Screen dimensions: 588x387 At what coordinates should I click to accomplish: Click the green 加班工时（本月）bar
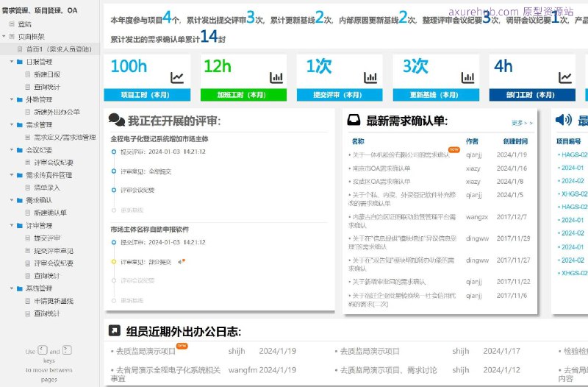click(x=244, y=95)
